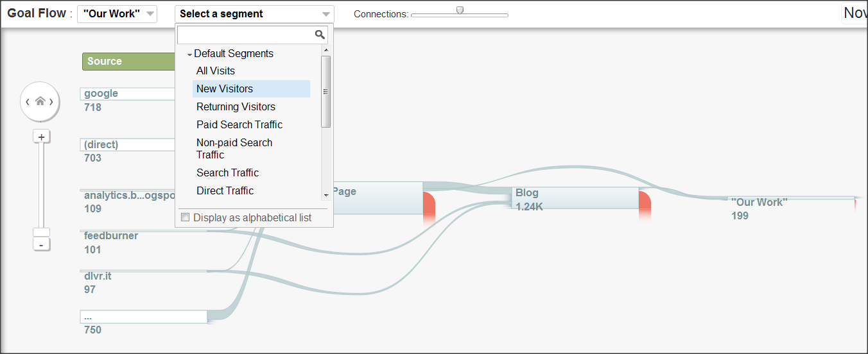The height and width of the screenshot is (354, 868).
Task: Click the left pan arrow beside home
Action: [28, 102]
